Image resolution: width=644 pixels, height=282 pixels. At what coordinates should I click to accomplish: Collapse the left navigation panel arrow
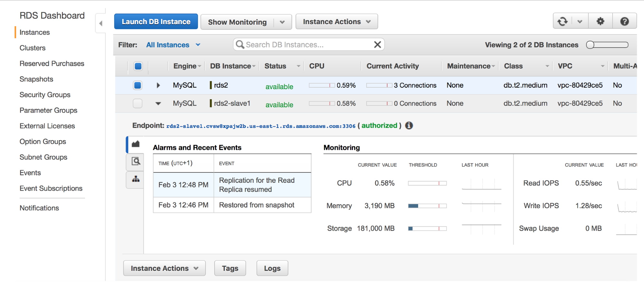coord(101,23)
